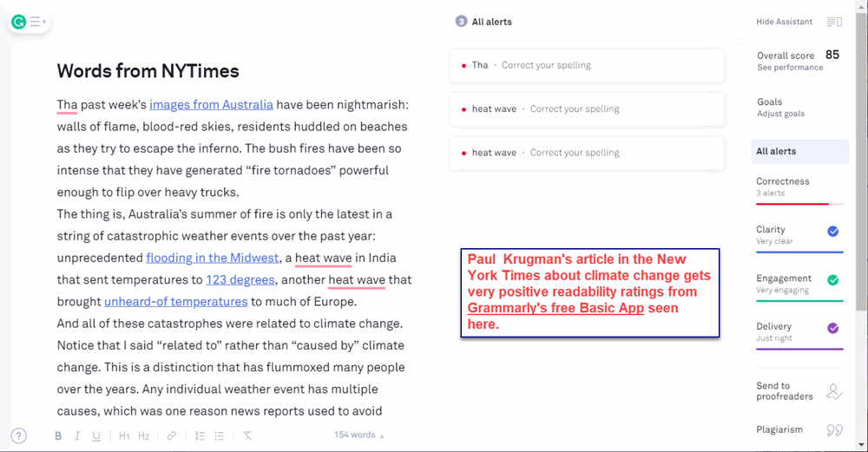Image resolution: width=868 pixels, height=452 pixels.
Task: Click Grammarly's free Basic App link
Action: pyautogui.click(x=556, y=308)
